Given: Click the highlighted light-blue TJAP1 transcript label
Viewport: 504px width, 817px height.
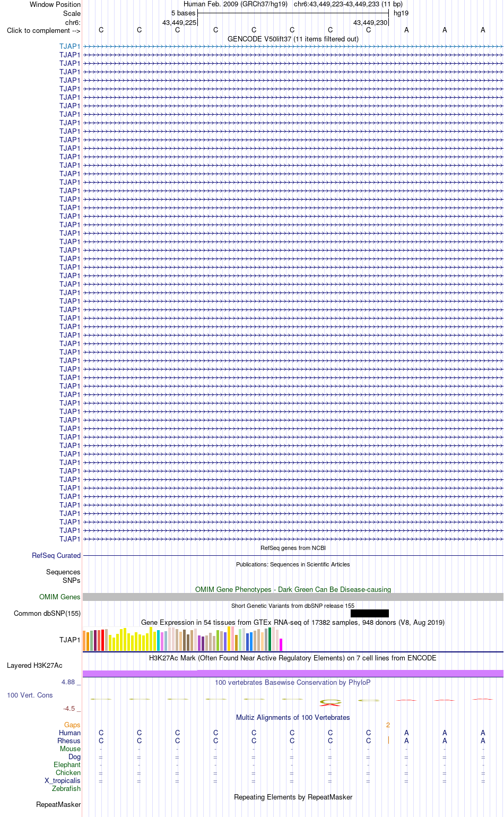Looking at the screenshot, I should 69,46.
